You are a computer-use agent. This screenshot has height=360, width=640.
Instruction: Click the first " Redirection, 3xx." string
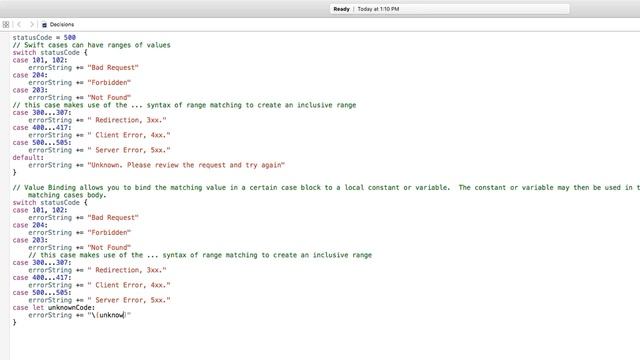(x=127, y=120)
